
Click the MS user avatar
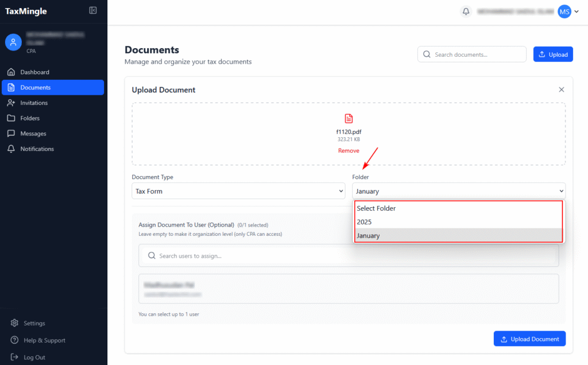(564, 11)
